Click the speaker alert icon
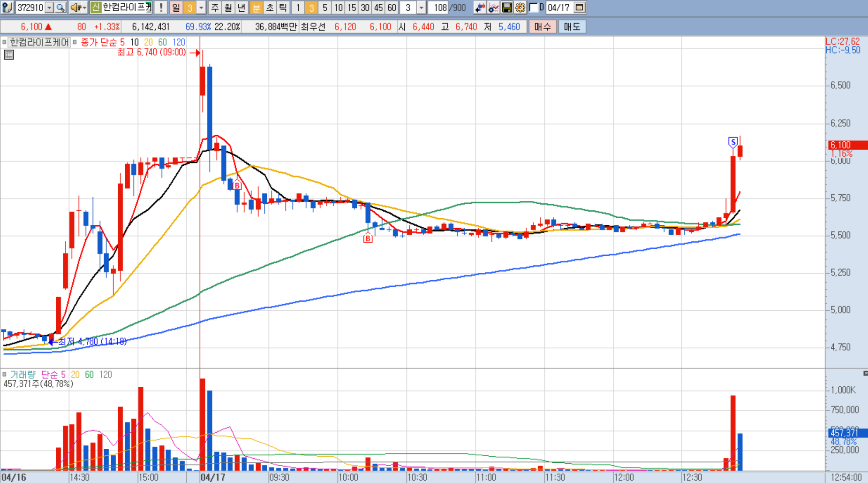Screen dimensions: 868x483 click(x=75, y=8)
